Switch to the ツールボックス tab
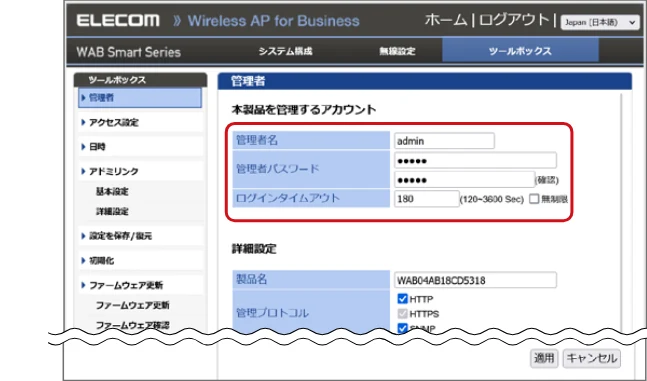The width and height of the screenshot is (647, 381). tap(520, 51)
